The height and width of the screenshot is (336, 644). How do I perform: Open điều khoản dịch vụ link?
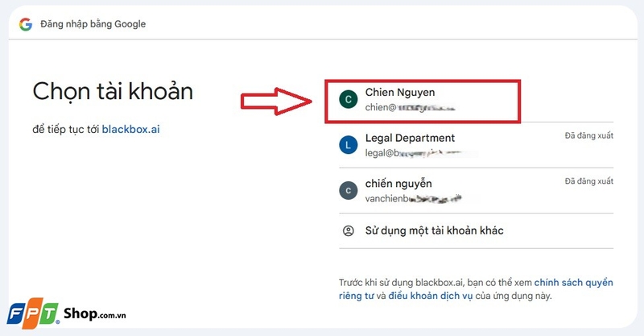pyautogui.click(x=431, y=296)
